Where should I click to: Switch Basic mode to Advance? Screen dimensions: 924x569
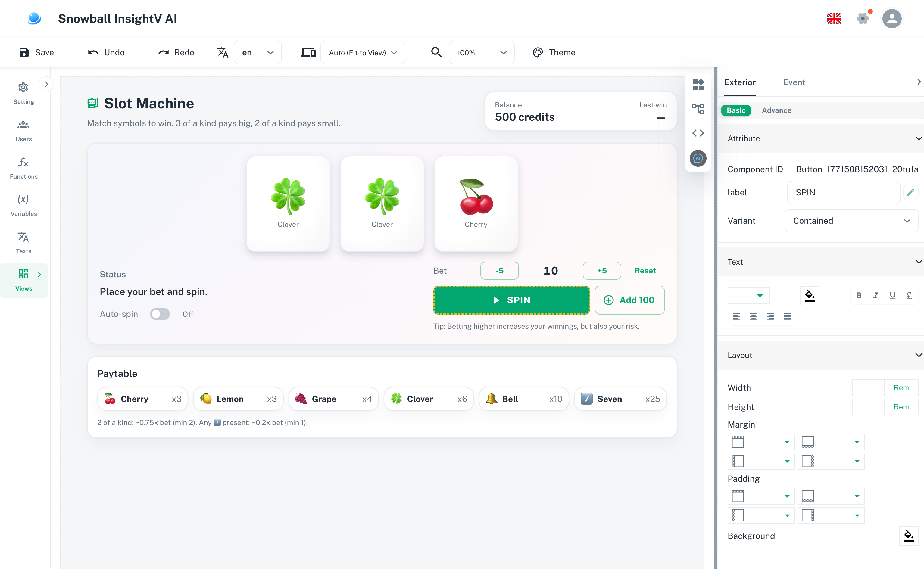pos(776,110)
